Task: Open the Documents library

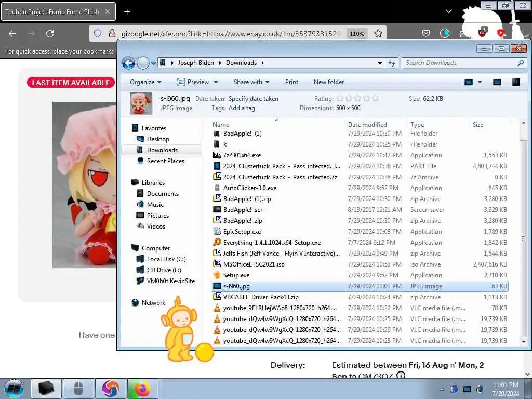Action: pos(163,193)
